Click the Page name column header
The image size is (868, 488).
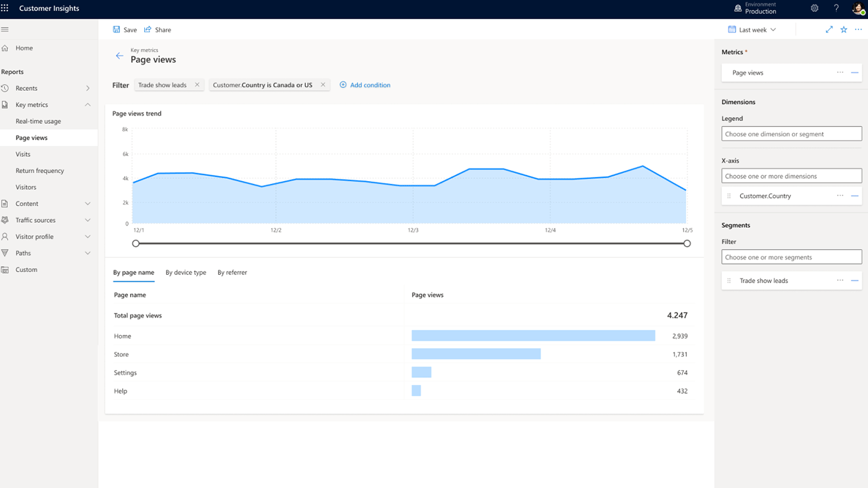pyautogui.click(x=130, y=295)
